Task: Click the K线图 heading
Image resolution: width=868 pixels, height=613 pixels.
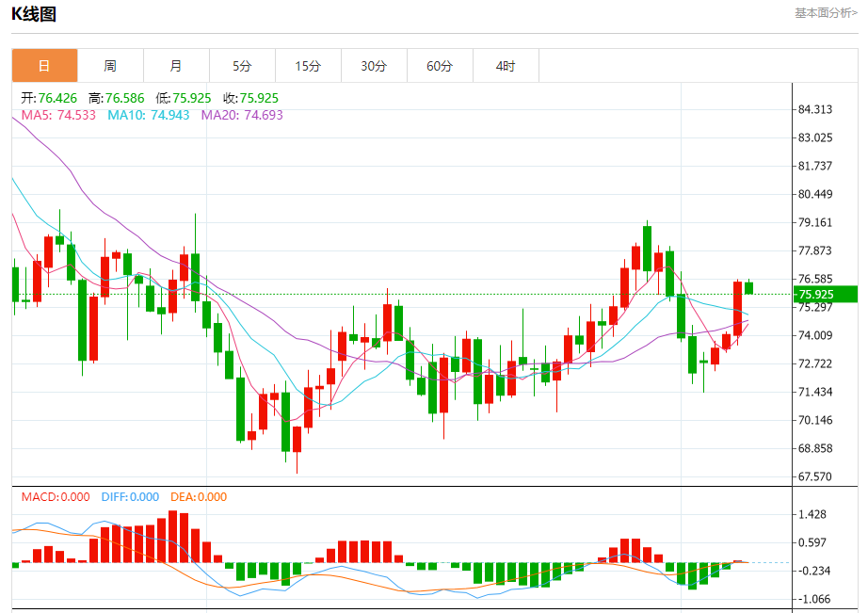Action: click(x=34, y=14)
